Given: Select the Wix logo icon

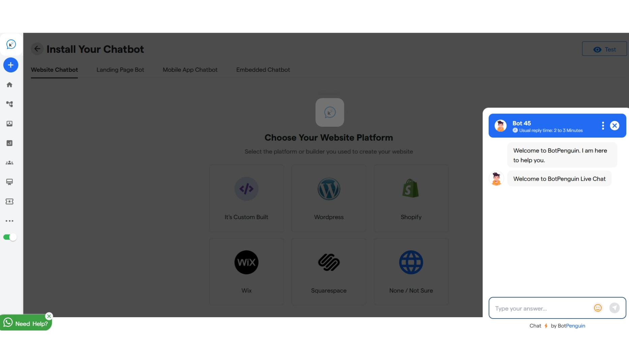Looking at the screenshot, I should click(x=246, y=262).
